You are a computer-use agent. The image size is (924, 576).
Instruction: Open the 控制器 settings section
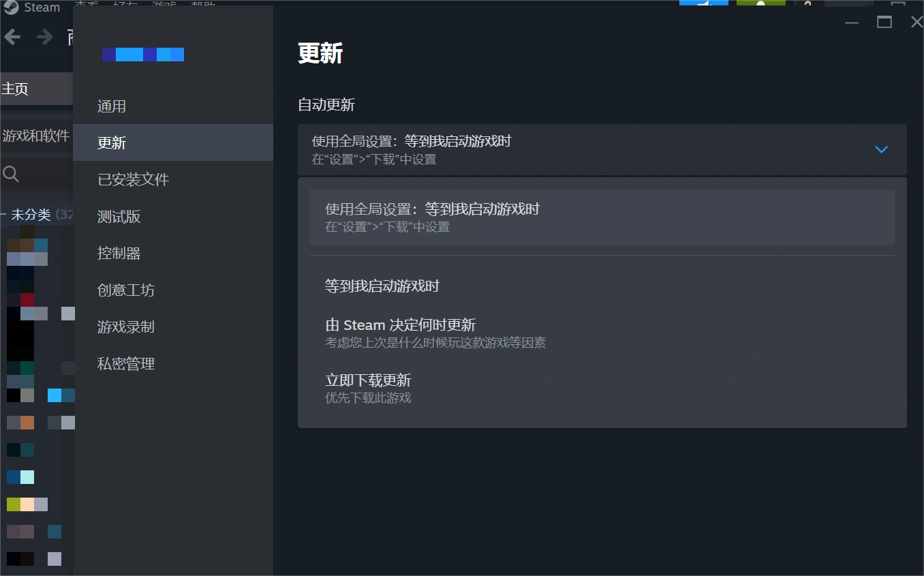click(119, 253)
